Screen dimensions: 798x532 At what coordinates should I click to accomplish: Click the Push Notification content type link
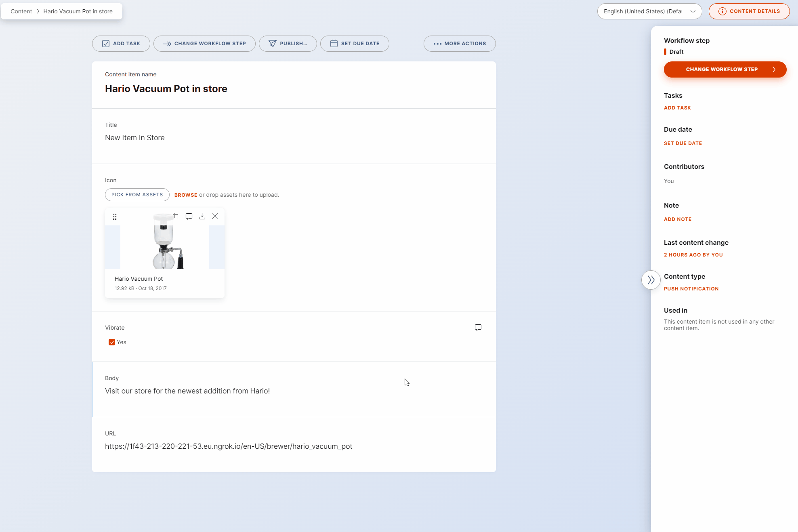coord(691,289)
